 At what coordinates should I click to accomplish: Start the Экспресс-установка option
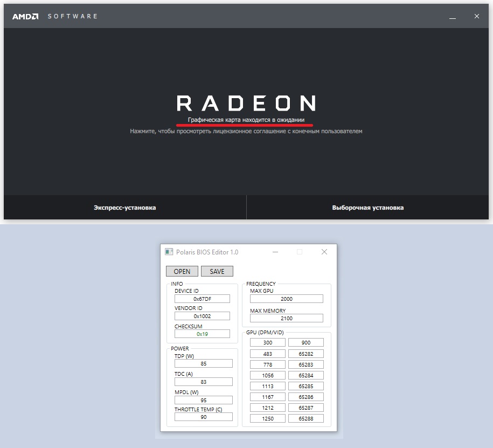click(x=125, y=208)
